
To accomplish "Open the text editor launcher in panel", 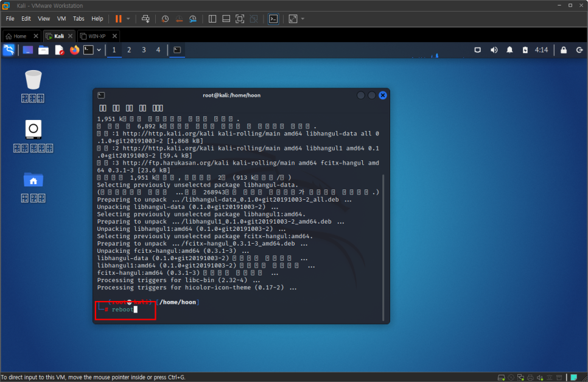I will (x=59, y=50).
